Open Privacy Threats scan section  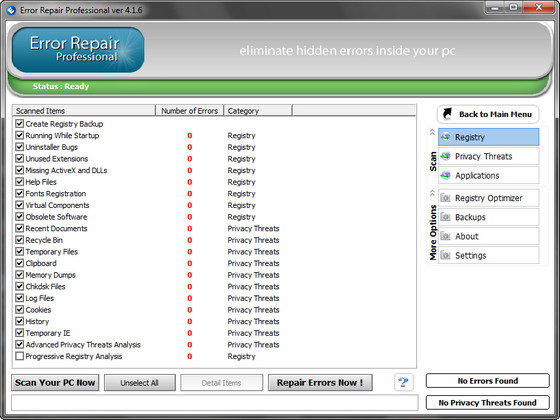488,156
